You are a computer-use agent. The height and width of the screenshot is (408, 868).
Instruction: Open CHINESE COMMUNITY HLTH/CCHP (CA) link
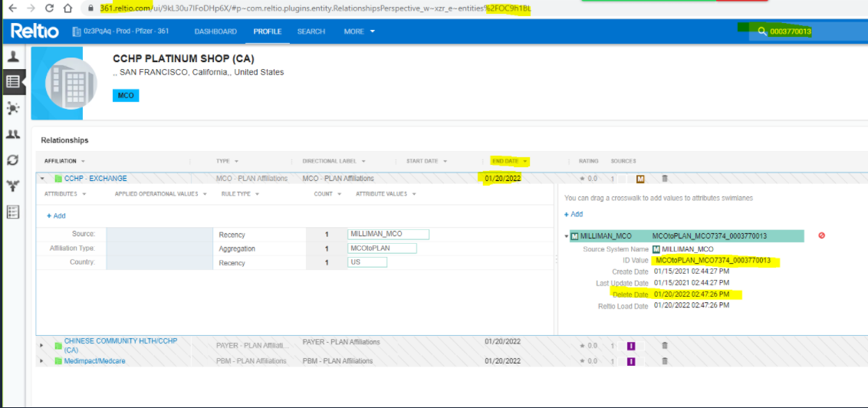[x=120, y=345]
